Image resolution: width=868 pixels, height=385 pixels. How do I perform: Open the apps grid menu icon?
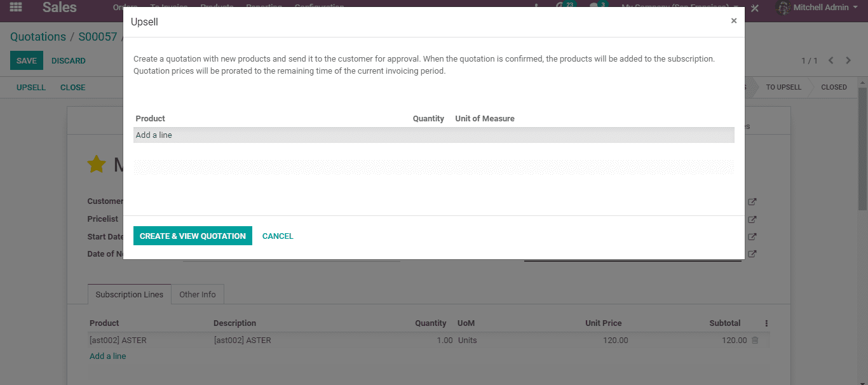point(16,8)
